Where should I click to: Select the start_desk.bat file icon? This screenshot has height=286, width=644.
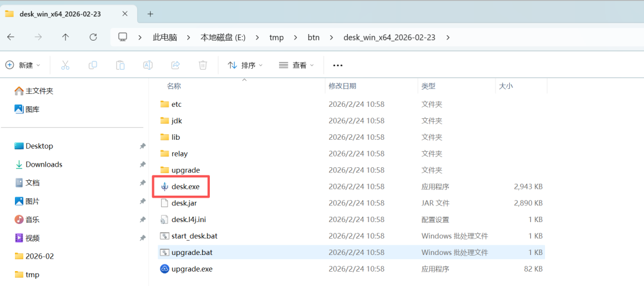165,236
